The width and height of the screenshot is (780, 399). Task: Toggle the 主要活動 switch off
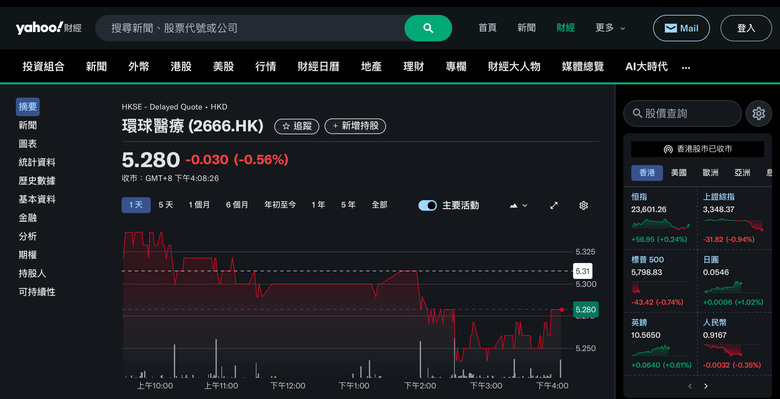click(427, 205)
